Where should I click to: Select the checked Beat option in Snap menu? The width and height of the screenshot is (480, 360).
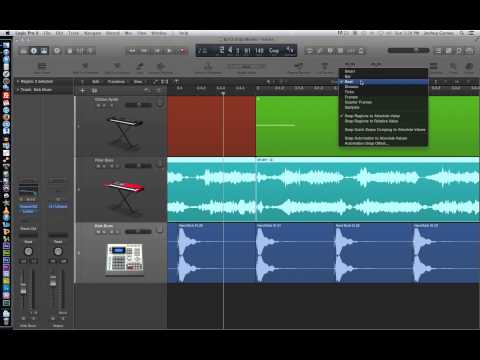click(x=383, y=82)
